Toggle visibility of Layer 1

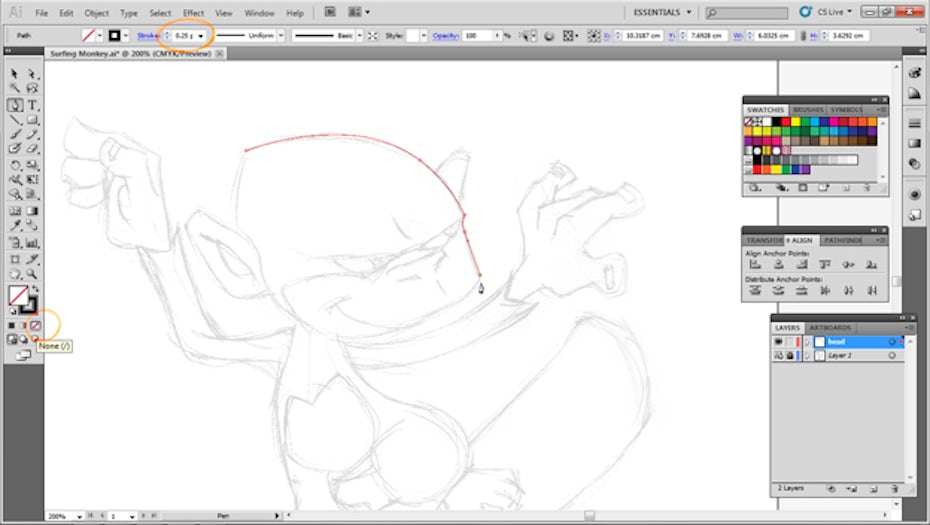click(x=780, y=355)
